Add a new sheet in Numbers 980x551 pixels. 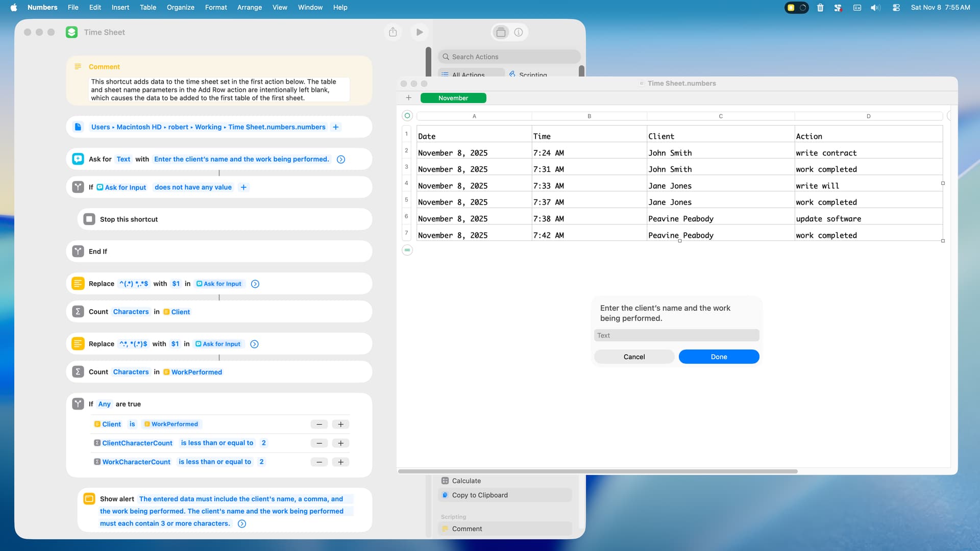(x=408, y=98)
